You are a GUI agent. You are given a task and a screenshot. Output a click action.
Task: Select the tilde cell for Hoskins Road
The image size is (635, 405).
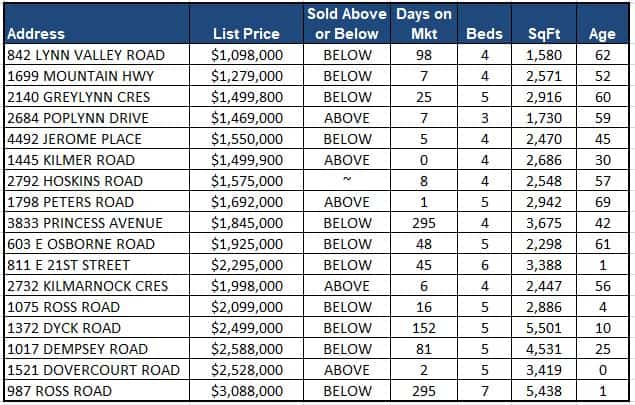coord(347,181)
